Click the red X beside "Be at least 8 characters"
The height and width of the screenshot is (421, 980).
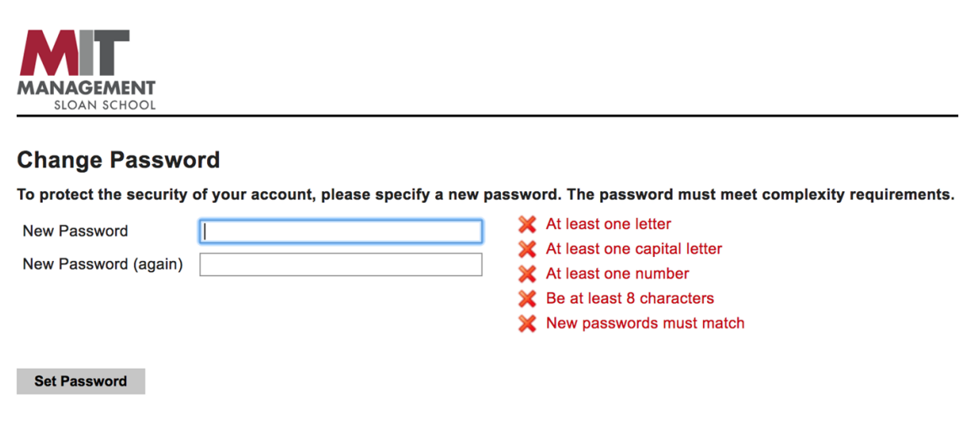coord(527,298)
